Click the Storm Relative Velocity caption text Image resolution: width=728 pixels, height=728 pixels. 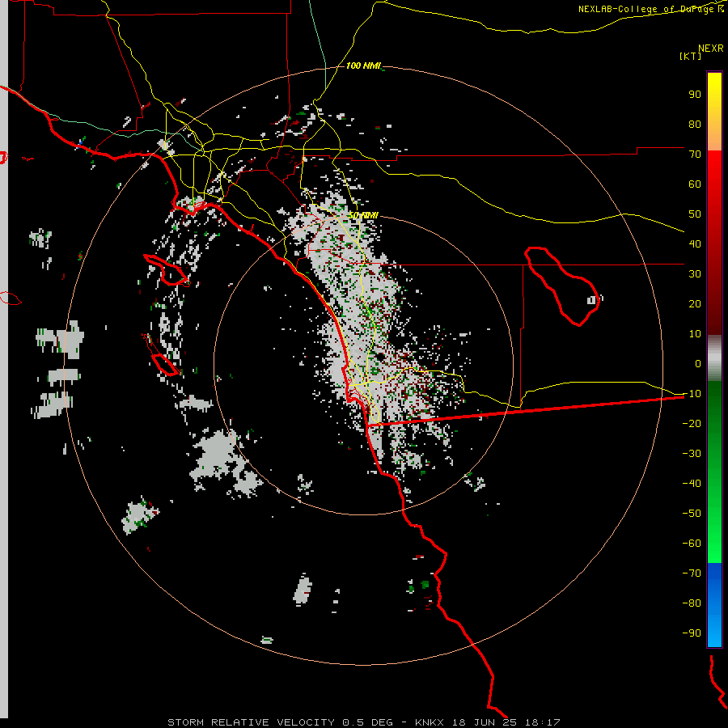363,722
